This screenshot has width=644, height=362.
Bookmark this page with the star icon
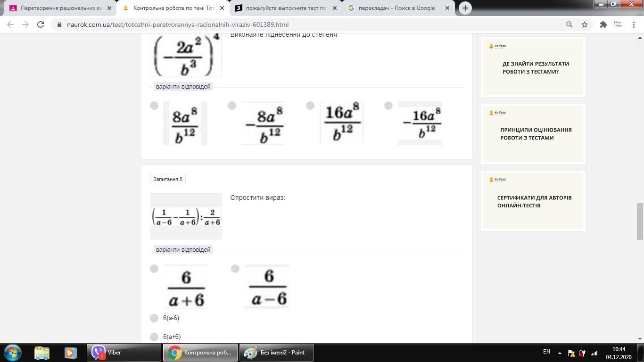click(x=585, y=25)
